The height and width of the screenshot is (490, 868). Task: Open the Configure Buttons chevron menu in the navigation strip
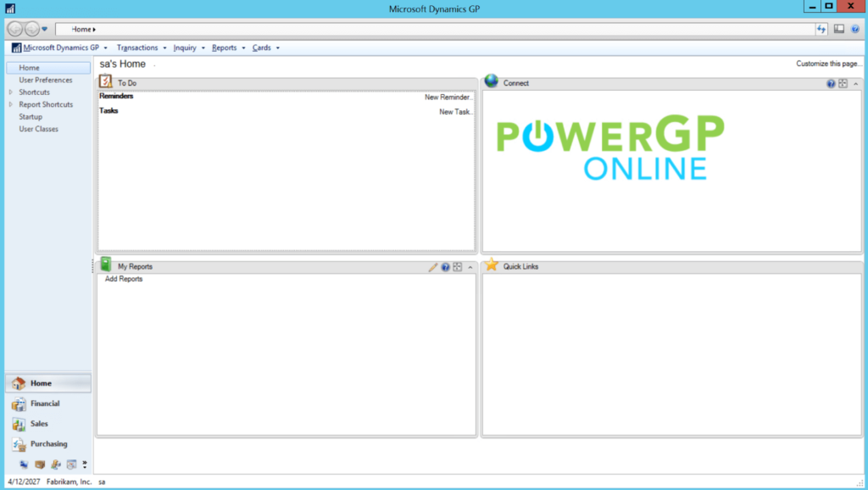(85, 464)
